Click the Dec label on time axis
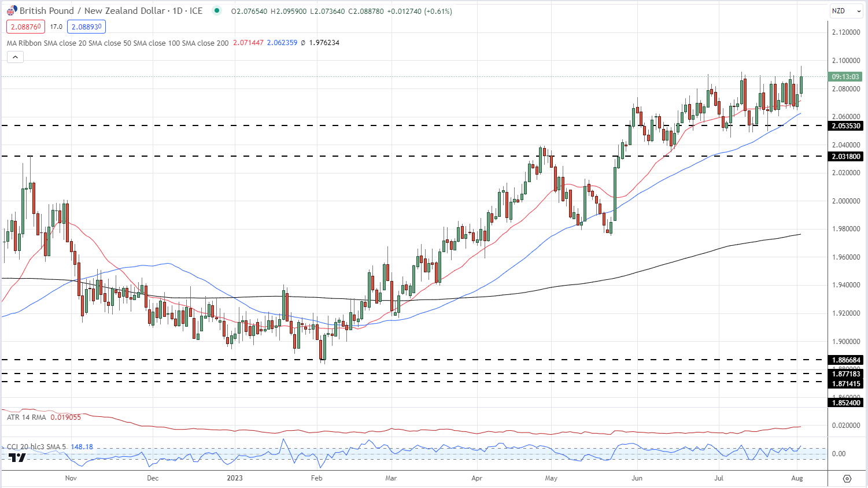 coord(153,478)
